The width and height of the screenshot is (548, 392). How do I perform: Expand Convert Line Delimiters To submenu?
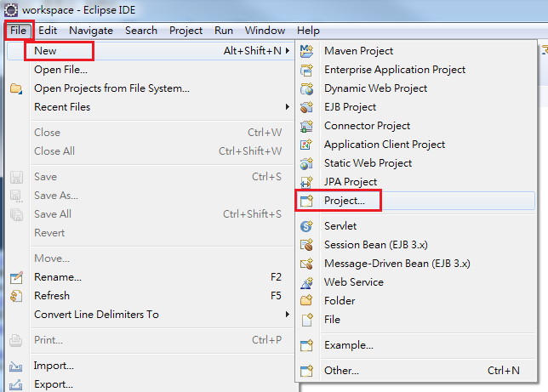[x=288, y=315]
